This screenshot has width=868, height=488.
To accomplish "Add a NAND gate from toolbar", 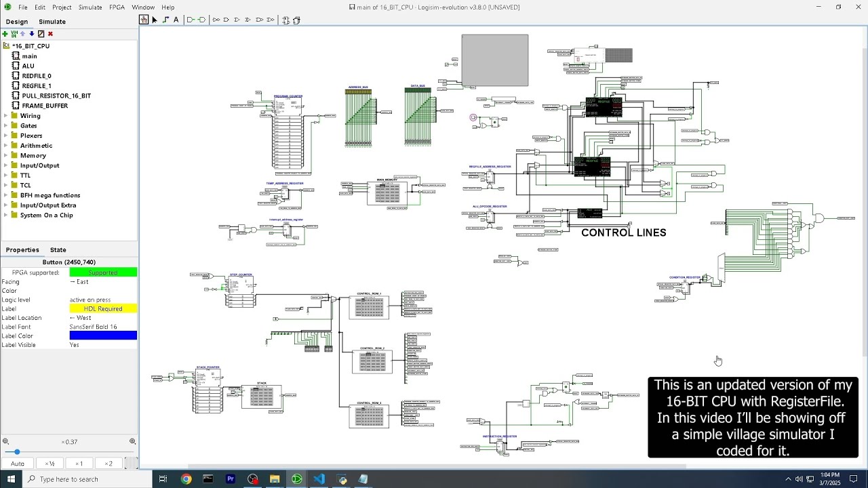I will [259, 20].
